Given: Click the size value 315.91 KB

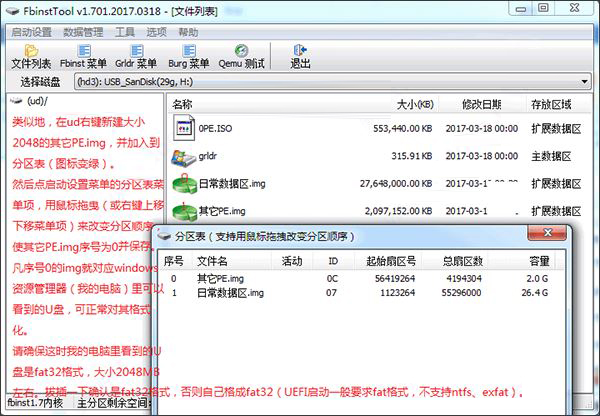Looking at the screenshot, I should coord(412,156).
